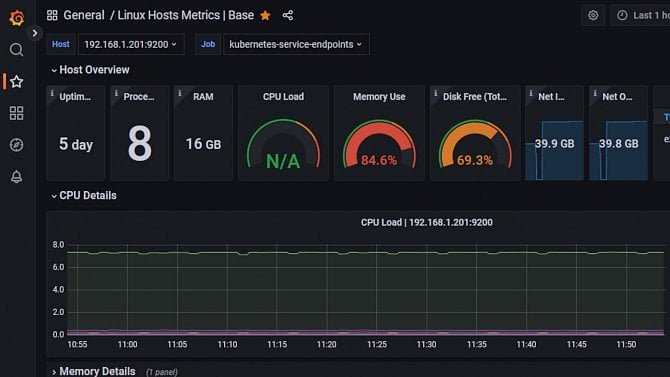Click the processes count value 8
The image size is (670, 377).
click(140, 144)
